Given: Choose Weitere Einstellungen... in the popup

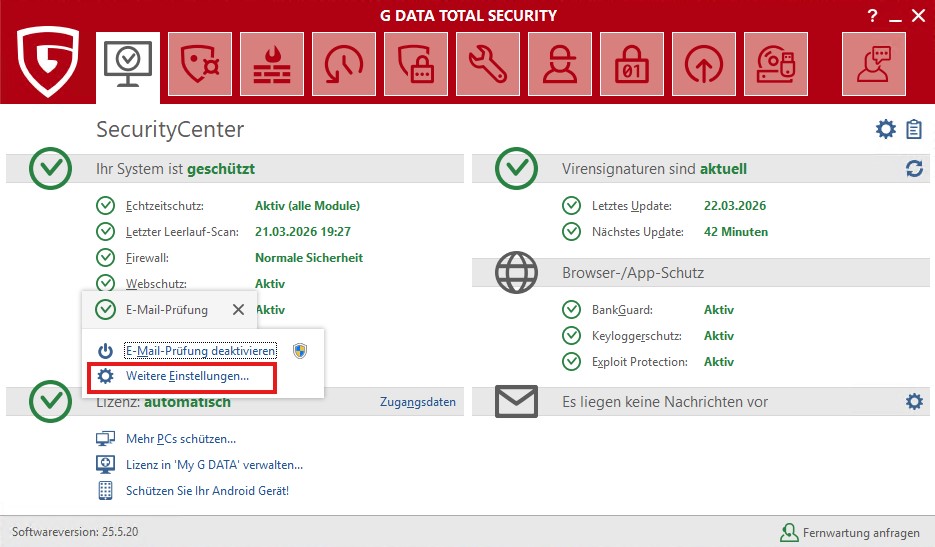Looking at the screenshot, I should 187,376.
